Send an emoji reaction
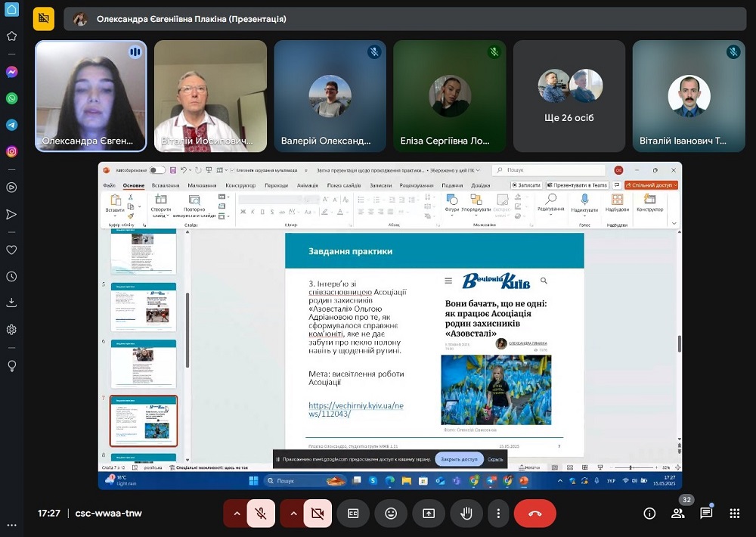 [x=391, y=514]
